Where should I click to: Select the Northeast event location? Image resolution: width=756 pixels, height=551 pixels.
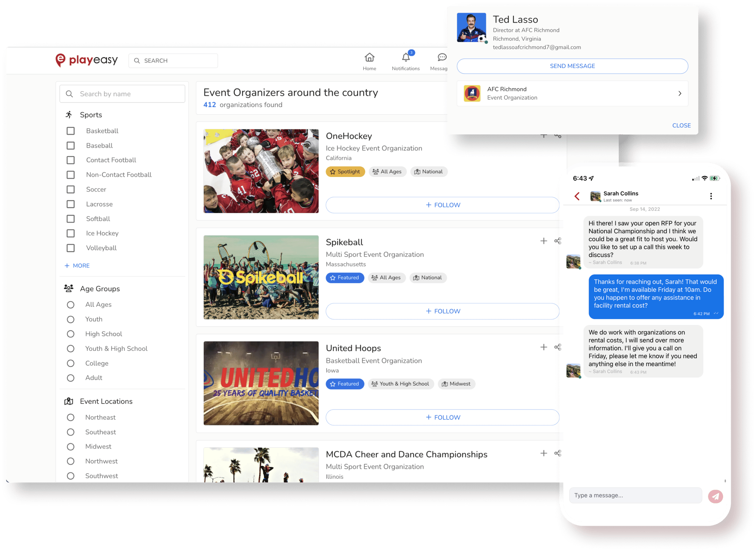tap(71, 418)
